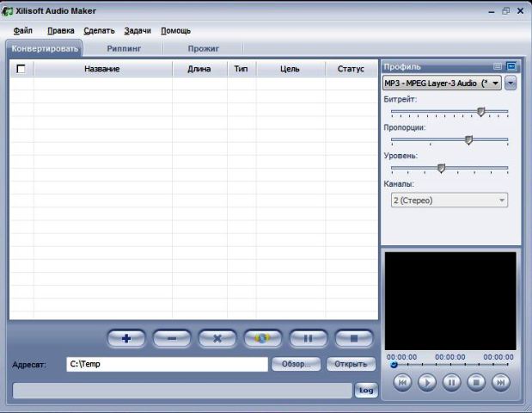Switch Profile panel to advanced view icon

pyautogui.click(x=511, y=66)
